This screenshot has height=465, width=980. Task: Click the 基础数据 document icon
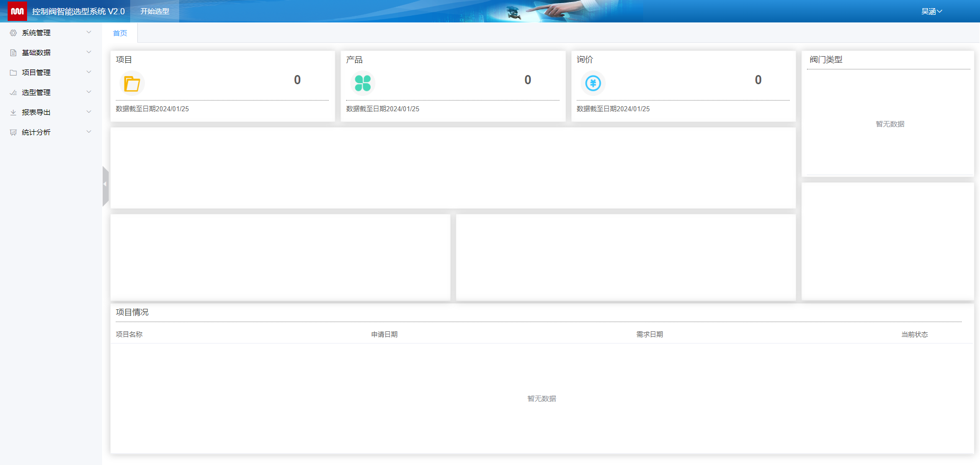13,53
